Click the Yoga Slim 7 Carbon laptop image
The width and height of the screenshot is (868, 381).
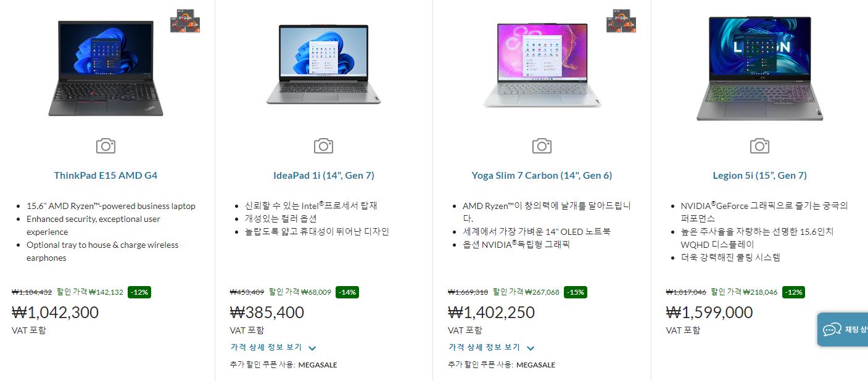click(x=542, y=65)
